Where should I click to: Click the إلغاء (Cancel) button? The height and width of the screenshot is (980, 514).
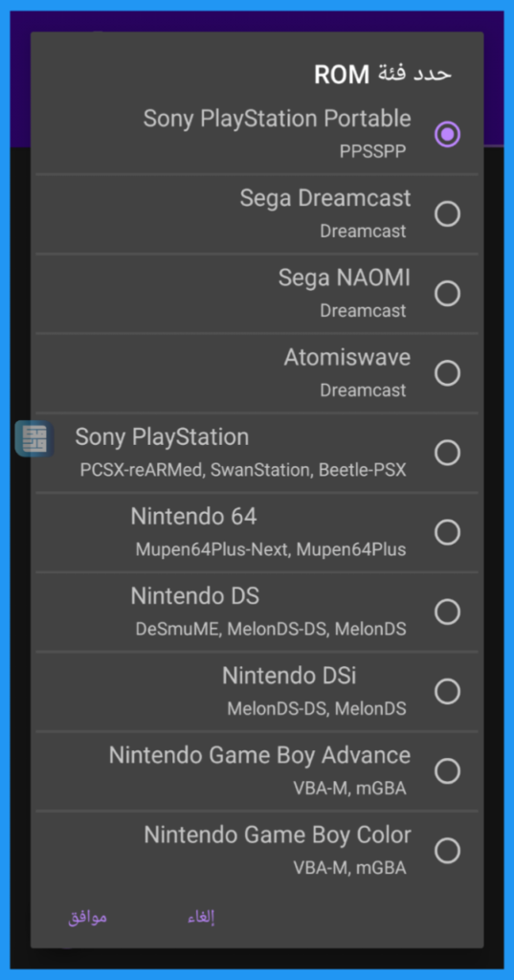tap(201, 918)
